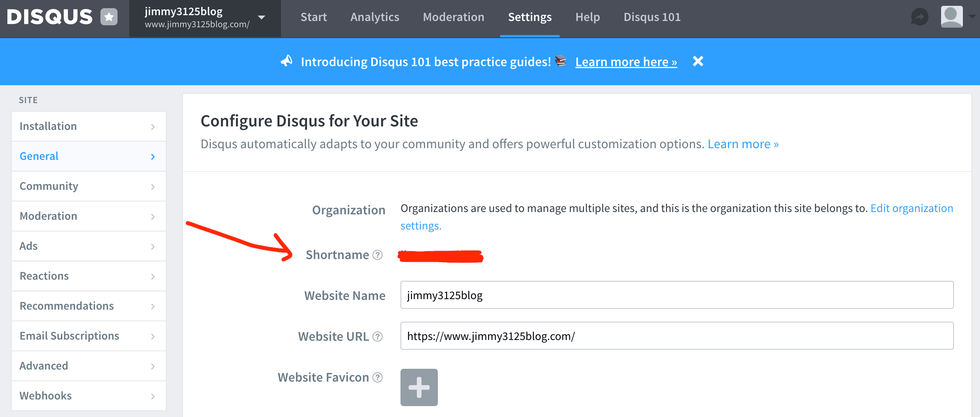This screenshot has height=417, width=980.
Task: Focus the Website URL input field
Action: click(676, 336)
